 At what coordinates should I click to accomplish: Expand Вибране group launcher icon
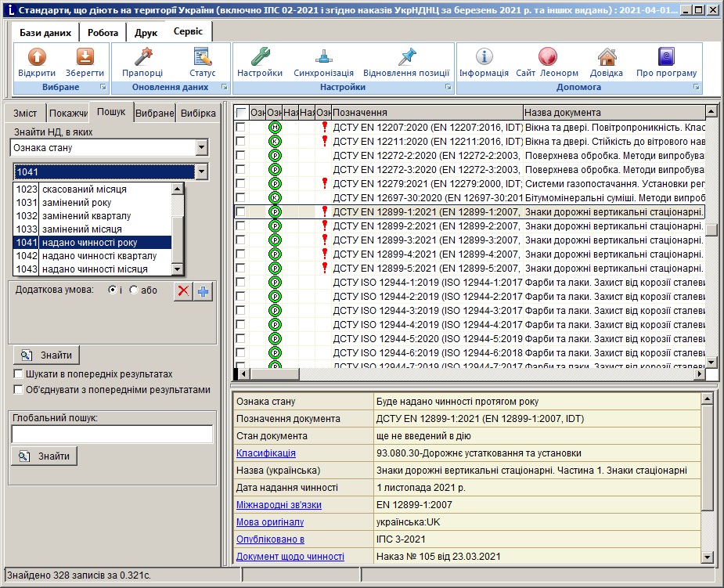click(x=103, y=87)
